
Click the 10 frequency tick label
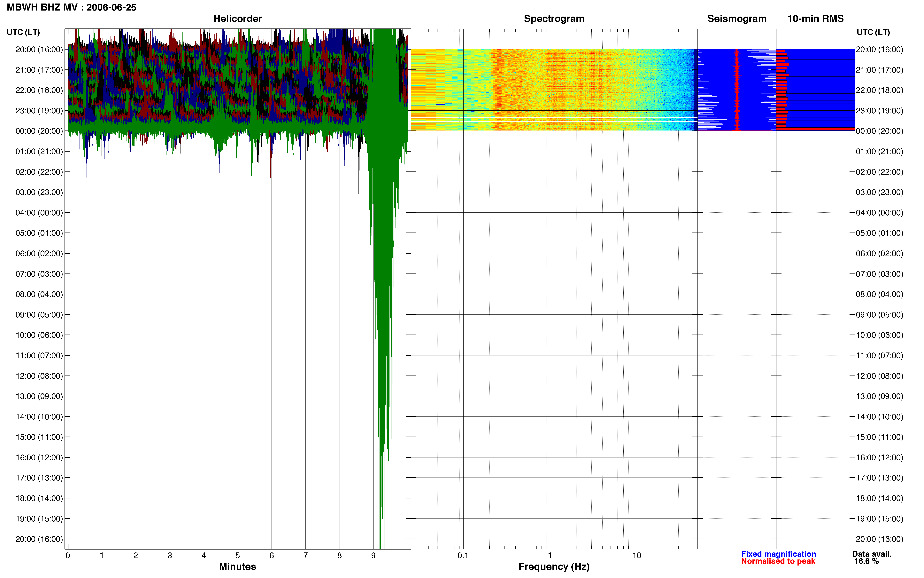[x=637, y=555]
